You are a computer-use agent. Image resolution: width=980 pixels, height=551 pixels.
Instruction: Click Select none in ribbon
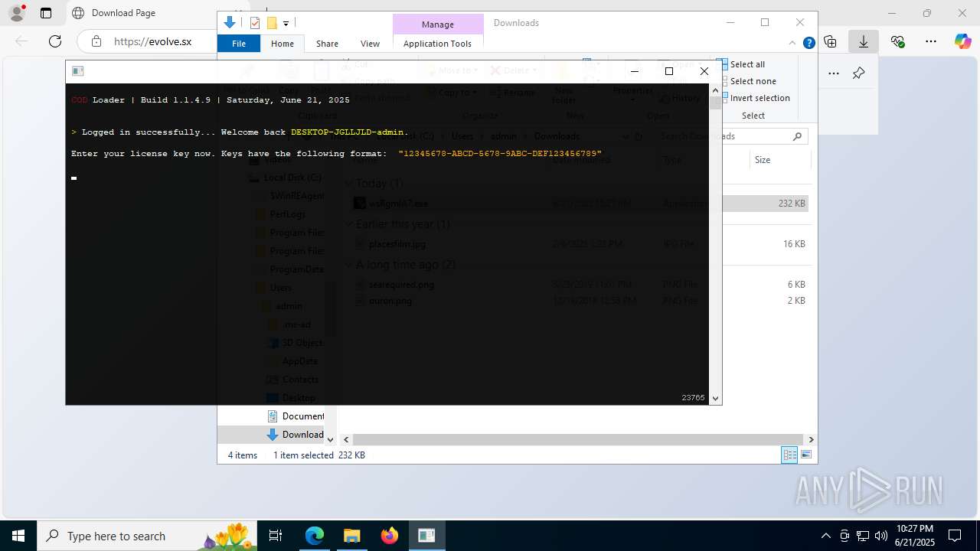click(747, 81)
